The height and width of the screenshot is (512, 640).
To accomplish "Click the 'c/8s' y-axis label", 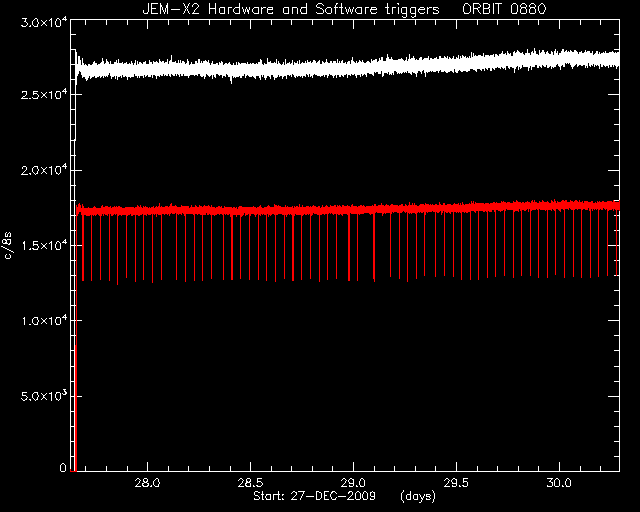I will [8, 245].
